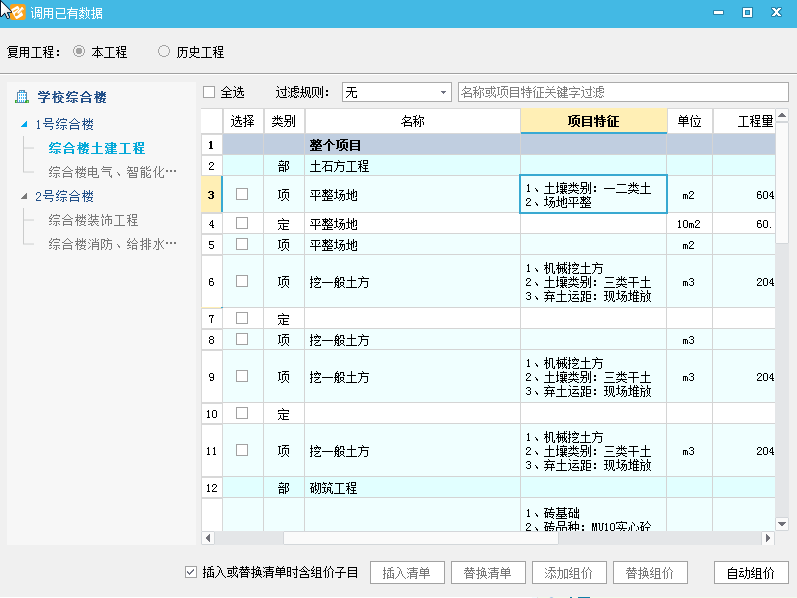Viewport: 797px width, 598px height.
Task: Open the 过滤规则 dropdown
Action: tap(397, 92)
